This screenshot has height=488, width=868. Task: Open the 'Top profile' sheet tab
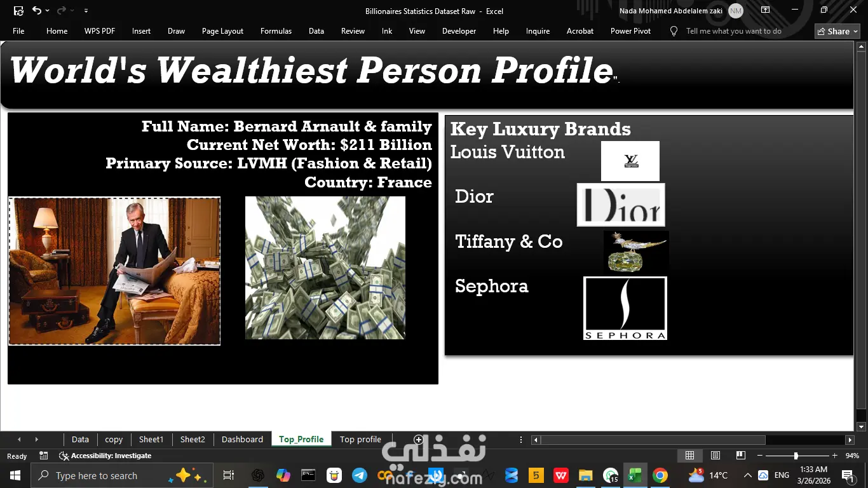[x=360, y=439]
